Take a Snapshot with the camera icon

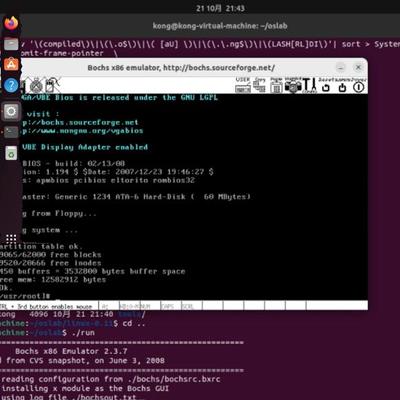(x=293, y=85)
